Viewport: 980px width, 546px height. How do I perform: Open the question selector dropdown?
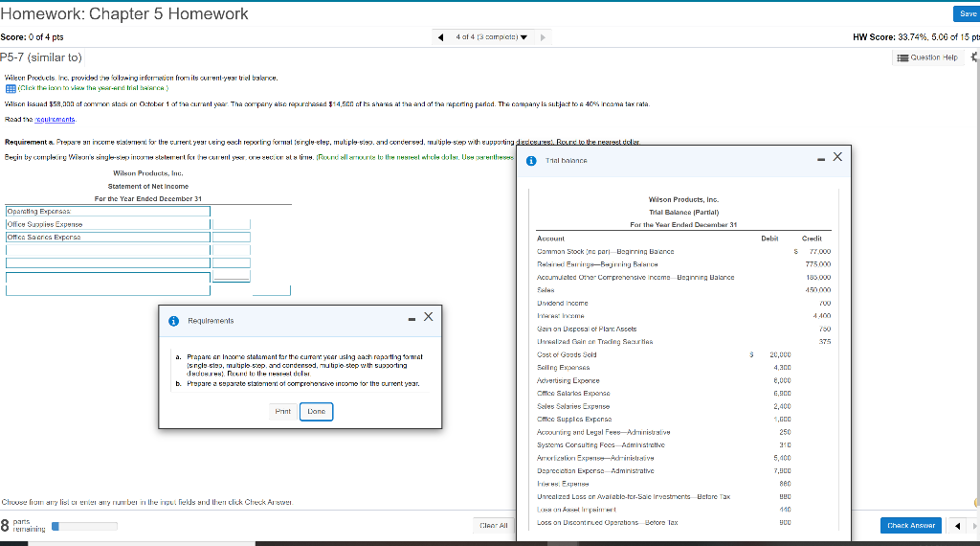coord(491,37)
